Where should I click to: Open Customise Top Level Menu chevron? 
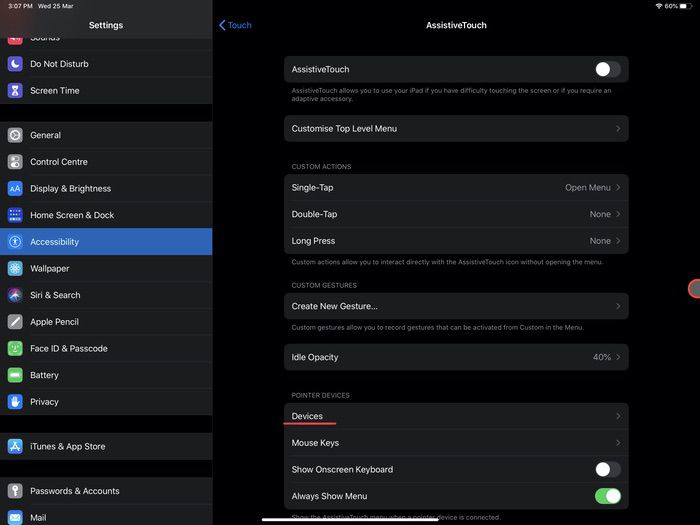click(x=618, y=129)
